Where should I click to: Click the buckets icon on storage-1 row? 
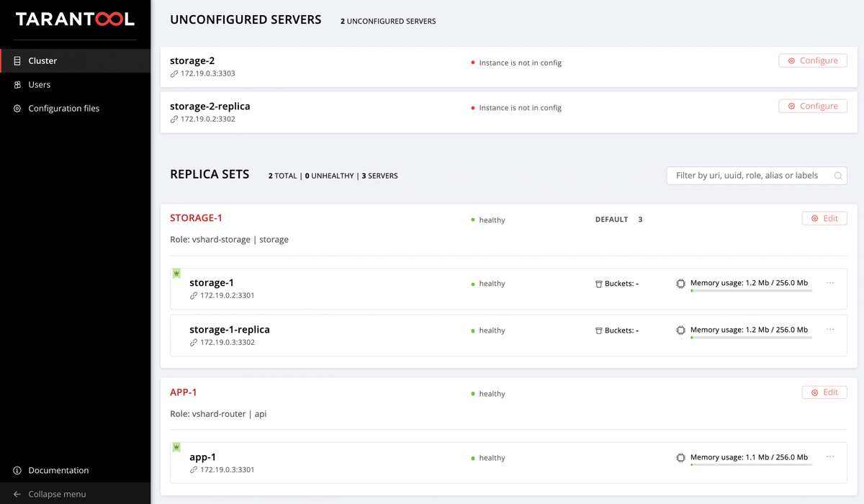(x=600, y=283)
